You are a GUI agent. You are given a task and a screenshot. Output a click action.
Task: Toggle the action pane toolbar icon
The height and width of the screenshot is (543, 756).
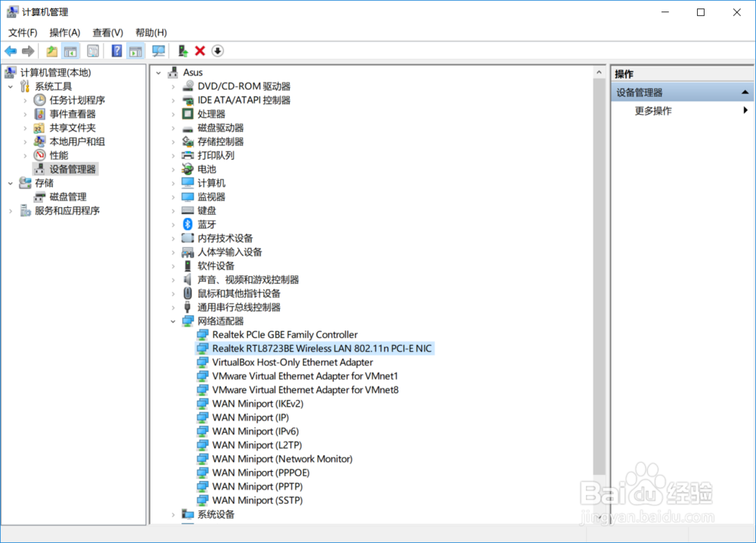pyautogui.click(x=136, y=51)
